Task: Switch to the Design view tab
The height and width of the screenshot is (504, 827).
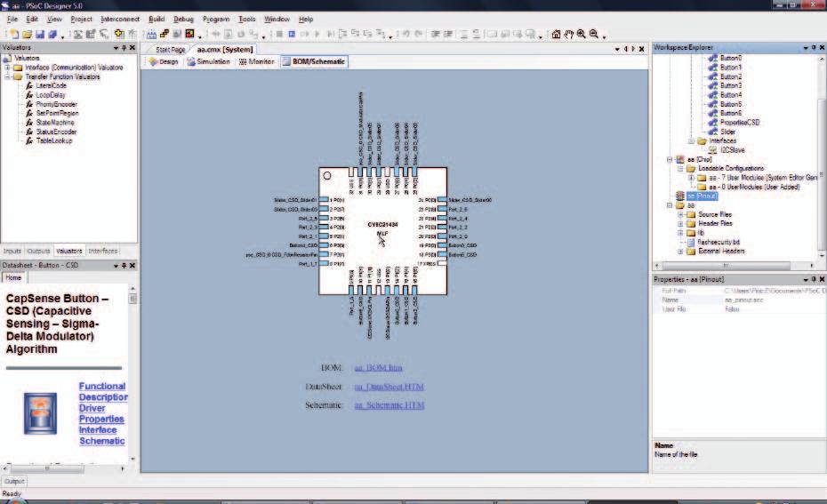Action: 164,61
